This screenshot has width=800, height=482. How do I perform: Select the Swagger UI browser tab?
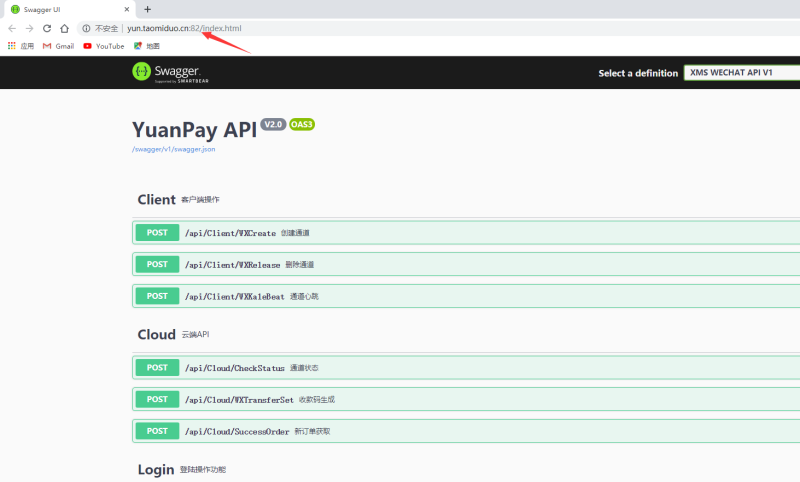click(x=69, y=9)
